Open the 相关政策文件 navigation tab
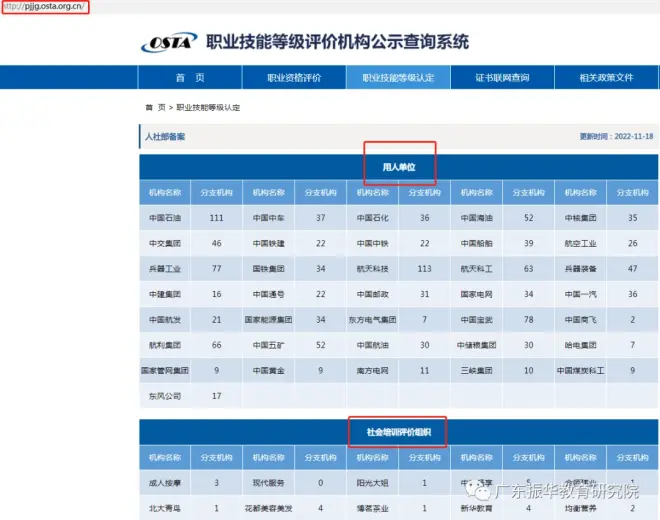 coord(606,77)
